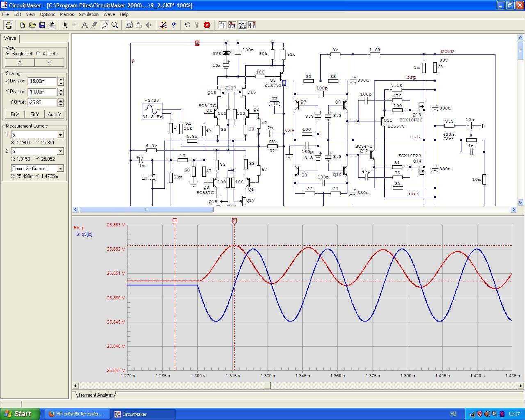
Task: Select the Single Cell radio button
Action: 8,54
